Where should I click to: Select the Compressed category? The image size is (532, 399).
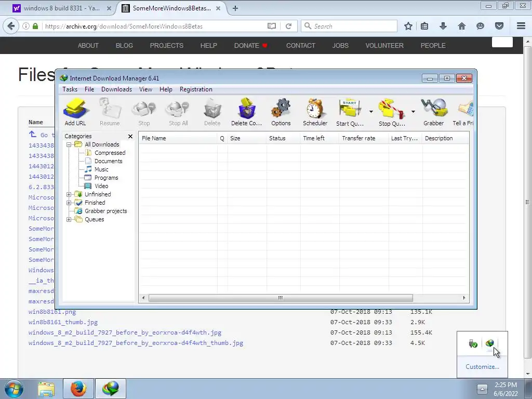(110, 153)
